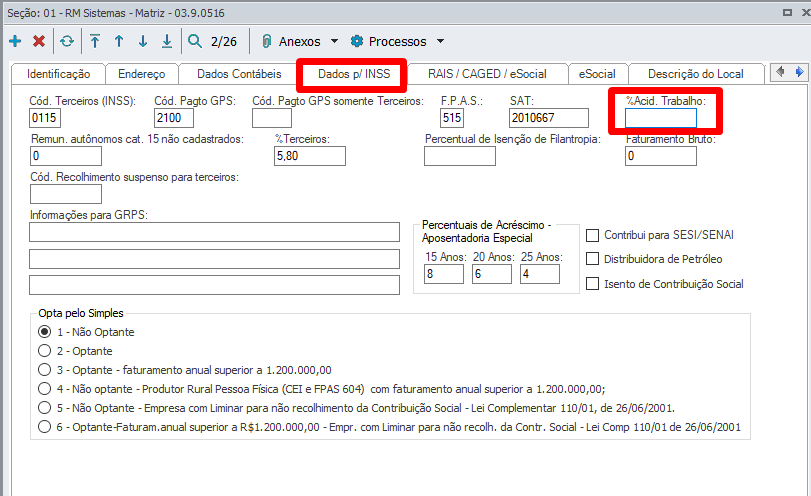Expand the Processos dropdown arrow
The height and width of the screenshot is (496, 811).
[440, 41]
